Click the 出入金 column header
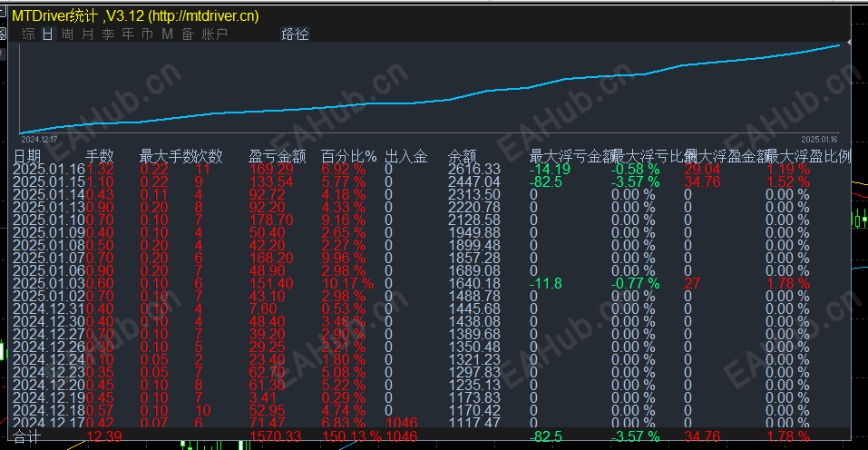Screen dimensions: 868x450 (x=406, y=157)
